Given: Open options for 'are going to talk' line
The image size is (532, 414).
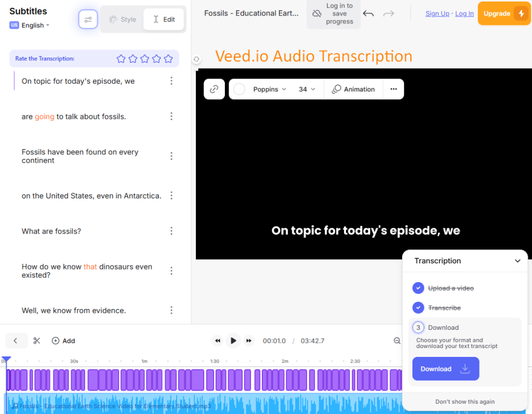Looking at the screenshot, I should 171,116.
